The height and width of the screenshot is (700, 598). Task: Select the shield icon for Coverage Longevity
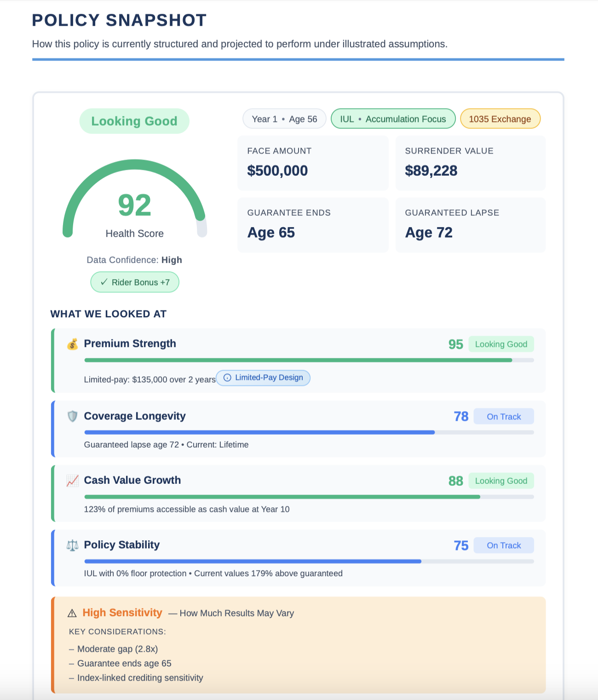pos(72,416)
